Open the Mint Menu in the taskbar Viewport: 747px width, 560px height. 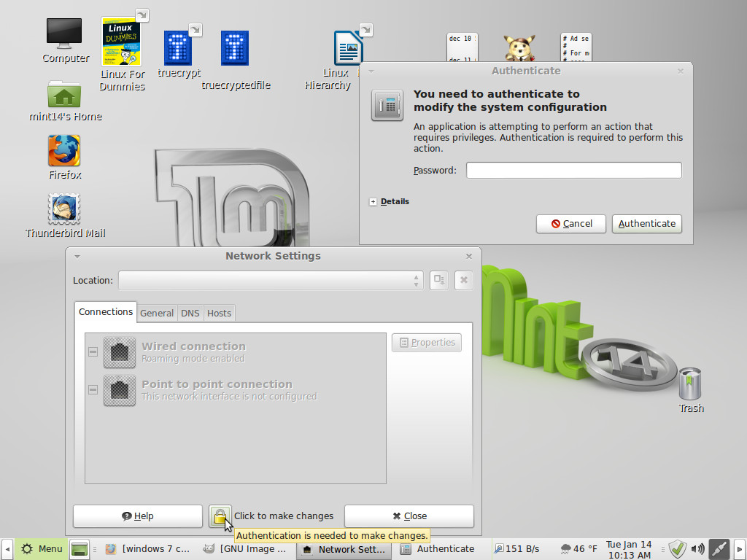[x=42, y=548]
